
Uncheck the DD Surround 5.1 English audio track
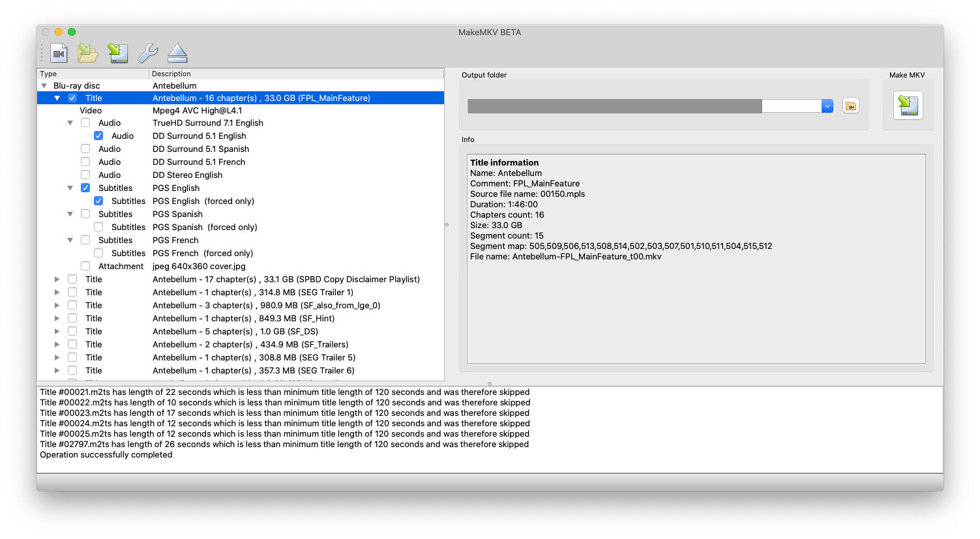98,136
